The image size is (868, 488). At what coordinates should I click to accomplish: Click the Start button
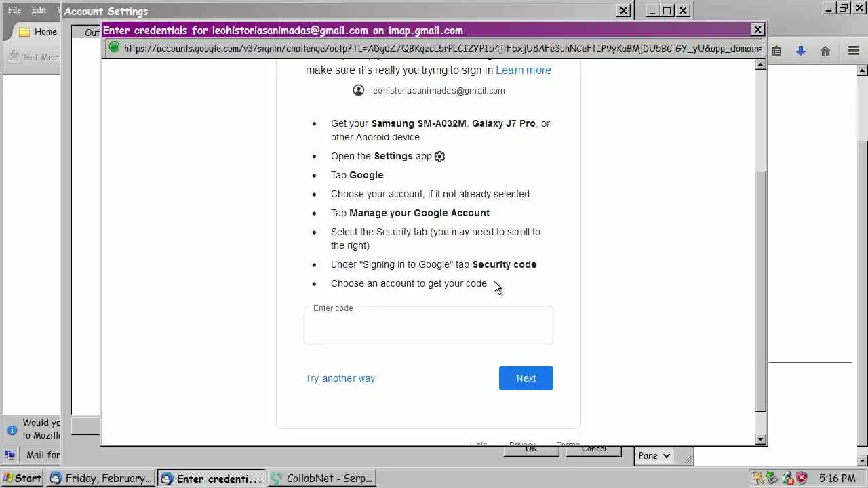click(22, 478)
